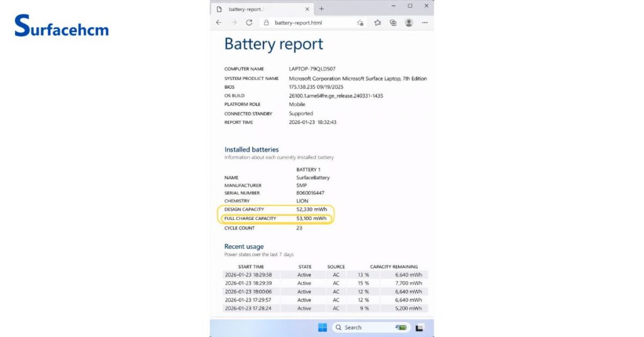Click the 9 % remaining value

point(364,308)
